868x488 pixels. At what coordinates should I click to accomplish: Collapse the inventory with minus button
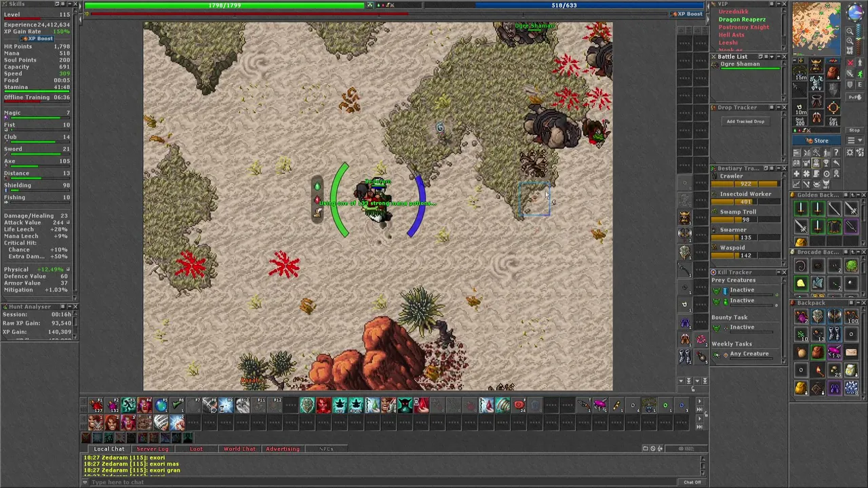click(795, 60)
